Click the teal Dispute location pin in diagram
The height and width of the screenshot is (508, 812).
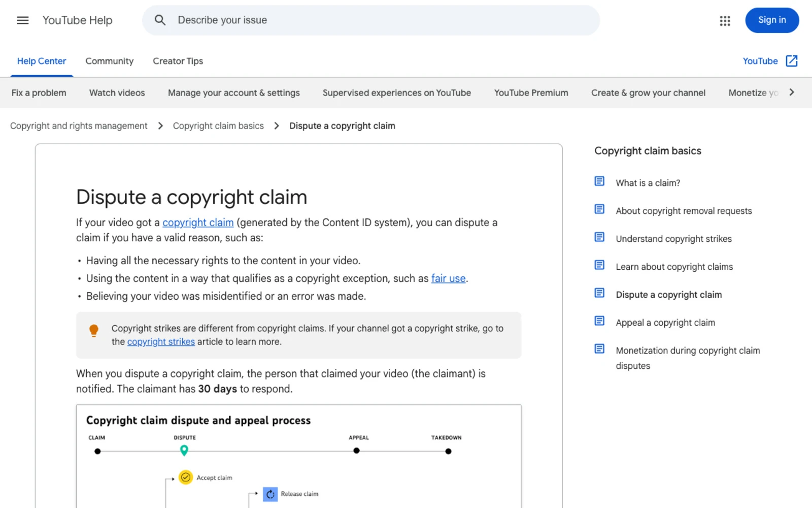(x=184, y=450)
